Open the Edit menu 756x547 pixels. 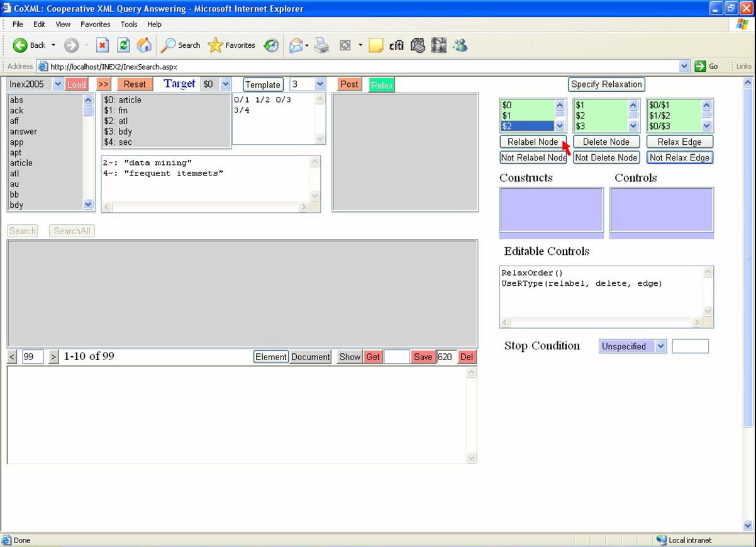39,24
